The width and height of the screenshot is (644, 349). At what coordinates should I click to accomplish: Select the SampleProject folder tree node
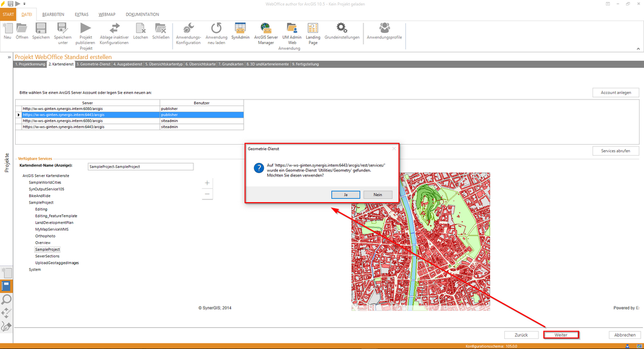41,203
